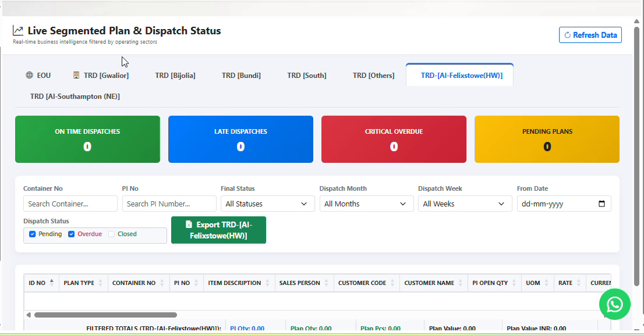The width and height of the screenshot is (644, 335).
Task: Click the 'Plan Pcs: 0.00' total
Action: point(380,329)
